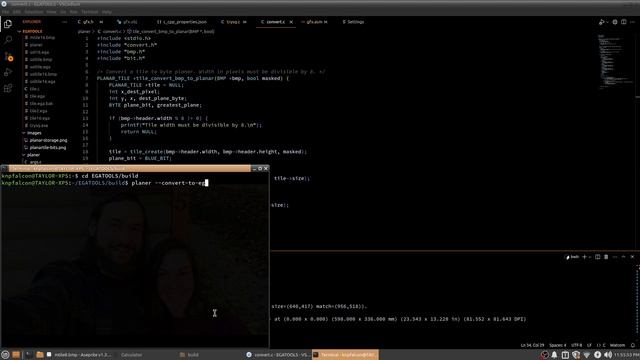640x360 pixels.
Task: Switch to convert.c VSCodium taskbar entry
Action: (278, 355)
